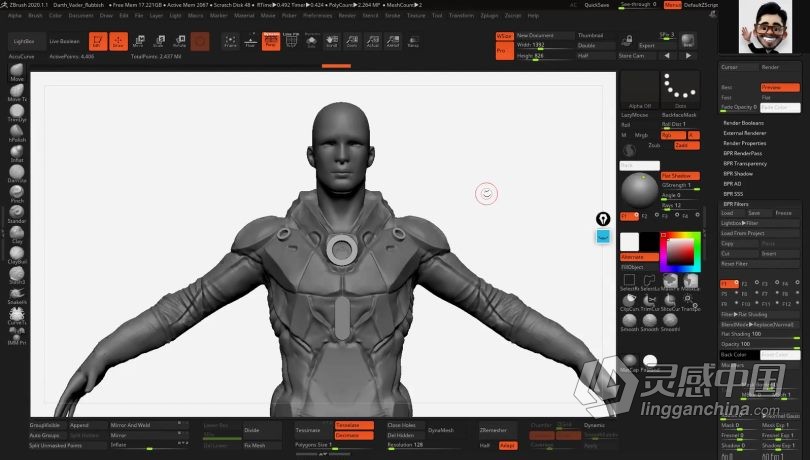Adjust the DynaMesh Resolution 128 slider
The height and width of the screenshot is (460, 810).
pyautogui.click(x=424, y=445)
